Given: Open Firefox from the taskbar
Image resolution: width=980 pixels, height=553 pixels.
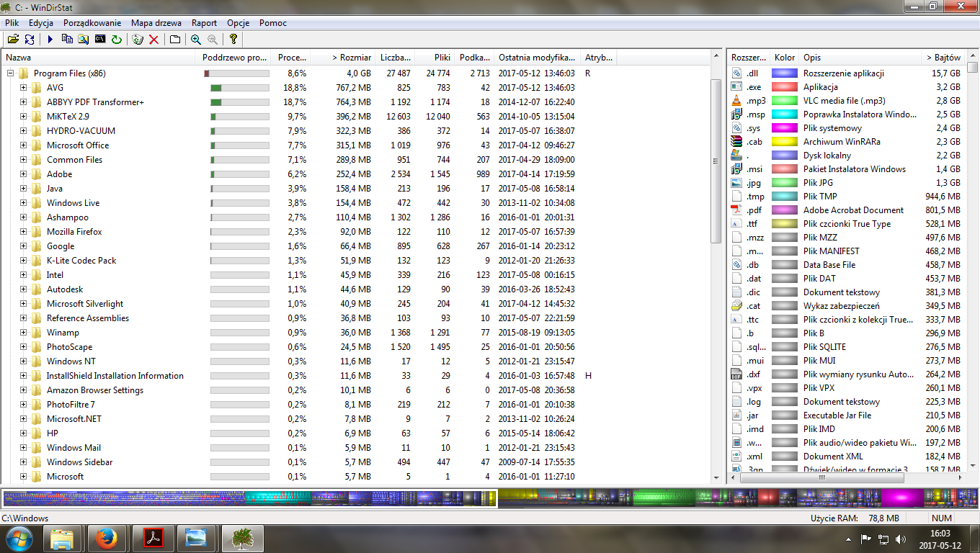Looking at the screenshot, I should pos(107,538).
